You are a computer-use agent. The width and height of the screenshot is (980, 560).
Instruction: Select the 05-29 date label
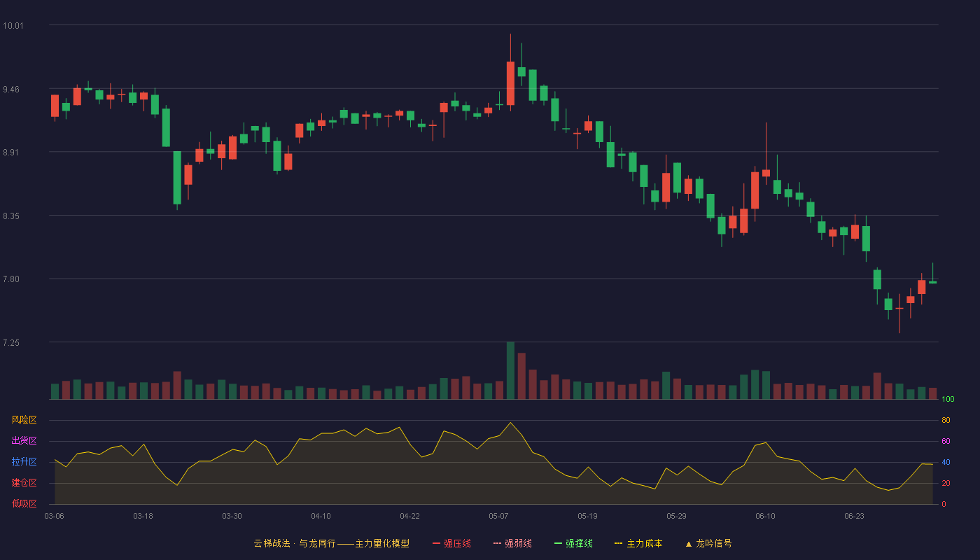pos(676,516)
